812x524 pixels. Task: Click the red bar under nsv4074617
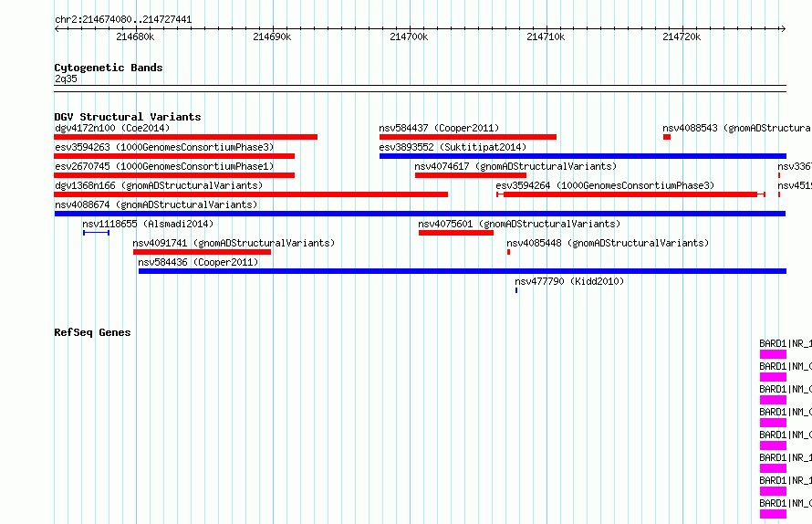point(471,175)
